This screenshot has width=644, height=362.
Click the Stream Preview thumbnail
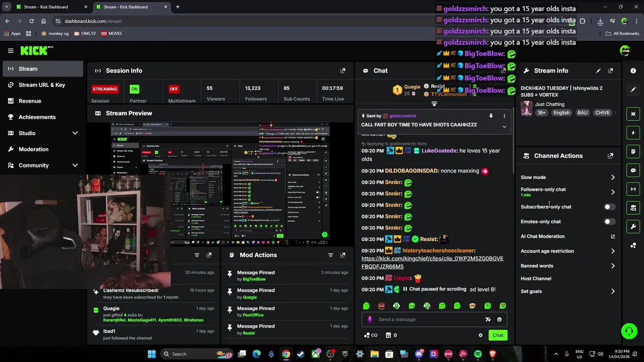tap(220, 184)
